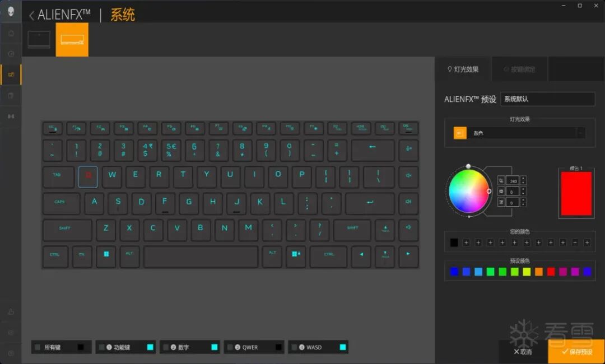
Task: Open the sidebar icon below AlienFX lighting
Action: pos(11,95)
